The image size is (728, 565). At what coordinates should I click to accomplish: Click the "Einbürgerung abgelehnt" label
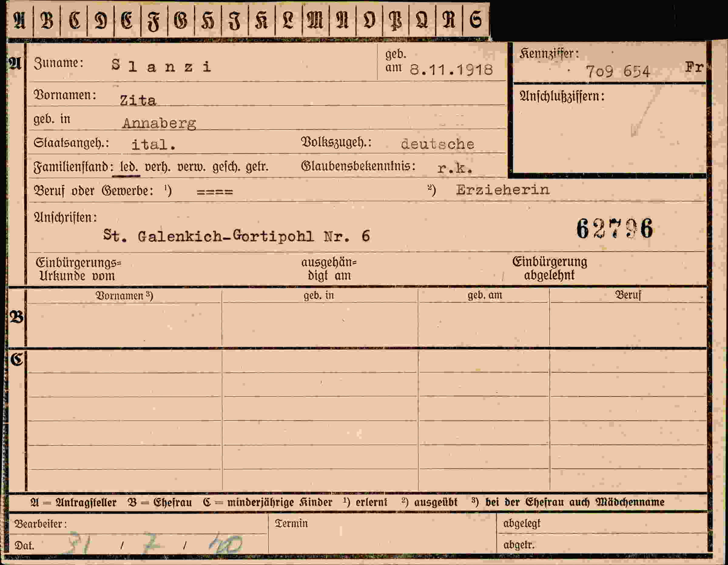click(549, 269)
